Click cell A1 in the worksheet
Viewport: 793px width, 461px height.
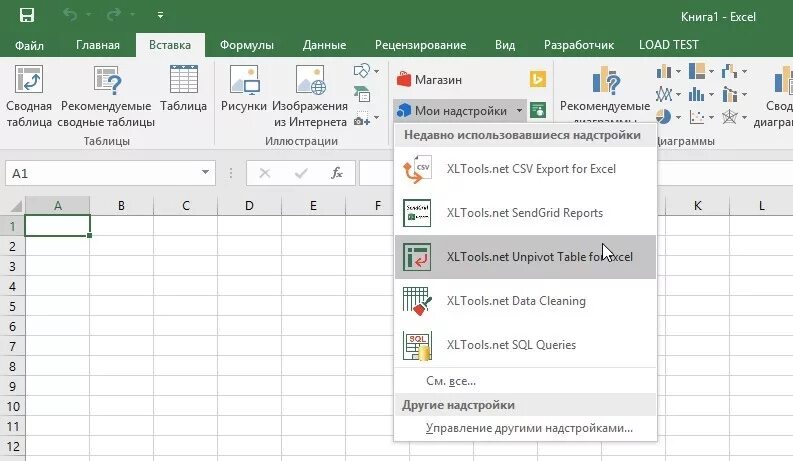tap(58, 226)
